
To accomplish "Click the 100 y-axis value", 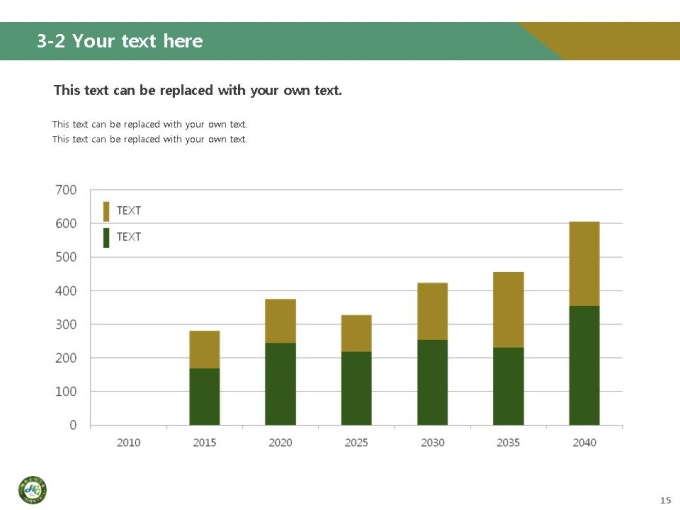I will (66, 392).
